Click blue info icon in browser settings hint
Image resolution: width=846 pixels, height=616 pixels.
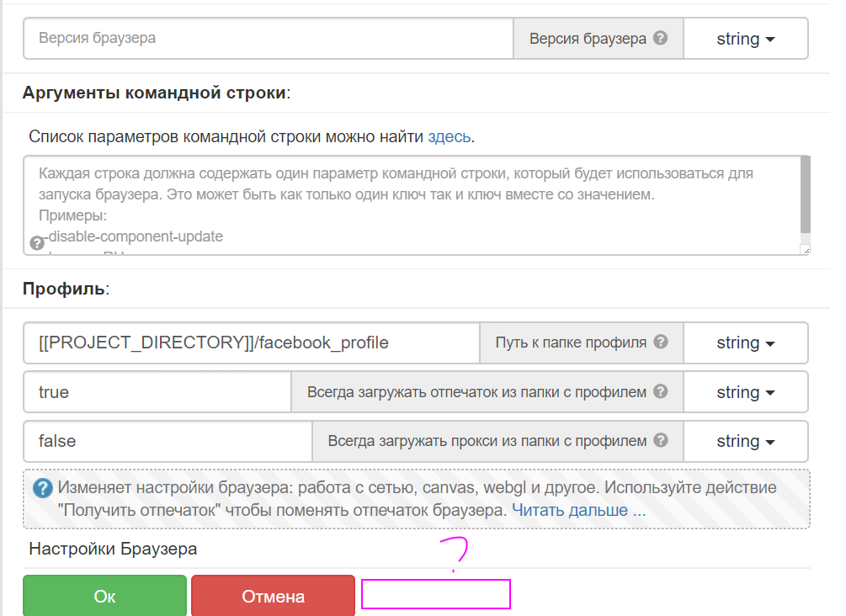[x=43, y=488]
